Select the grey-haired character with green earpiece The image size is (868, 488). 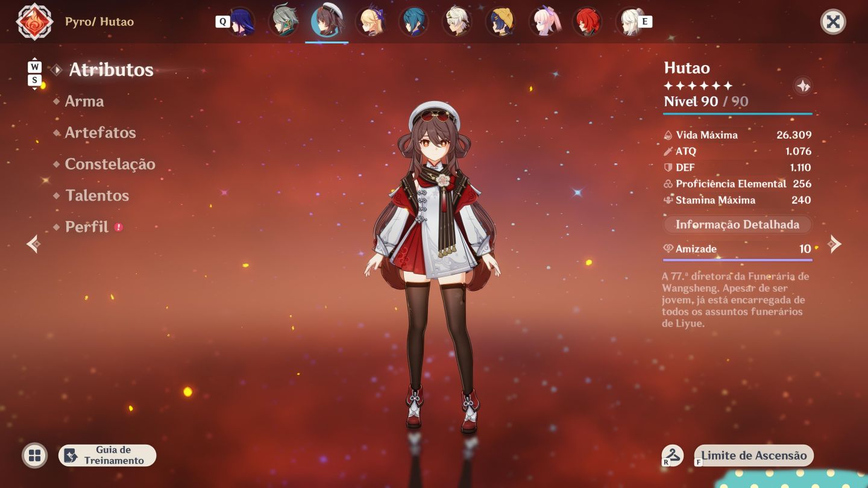tap(283, 22)
